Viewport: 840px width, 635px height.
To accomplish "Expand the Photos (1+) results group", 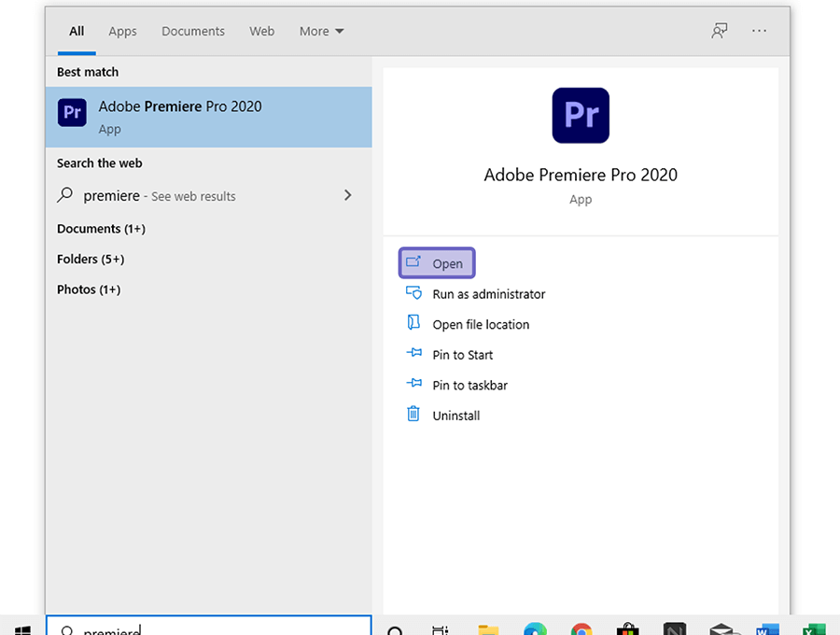I will pos(89,289).
